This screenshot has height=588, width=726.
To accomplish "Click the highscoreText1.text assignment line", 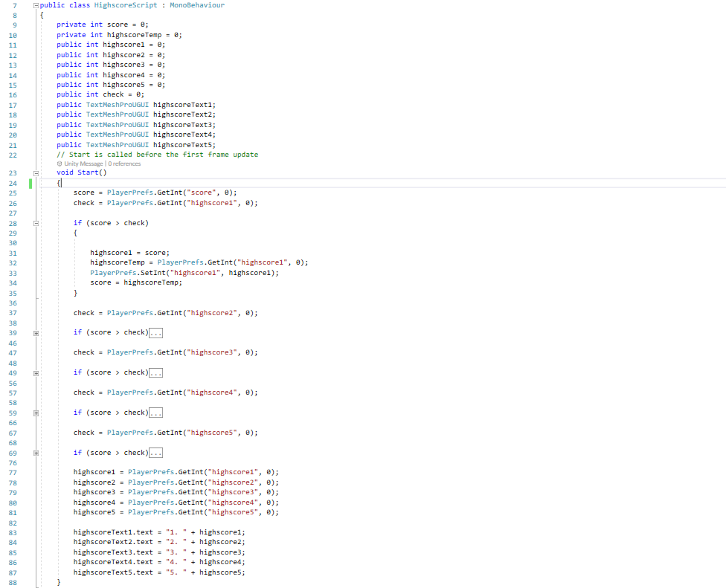I will [x=159, y=532].
